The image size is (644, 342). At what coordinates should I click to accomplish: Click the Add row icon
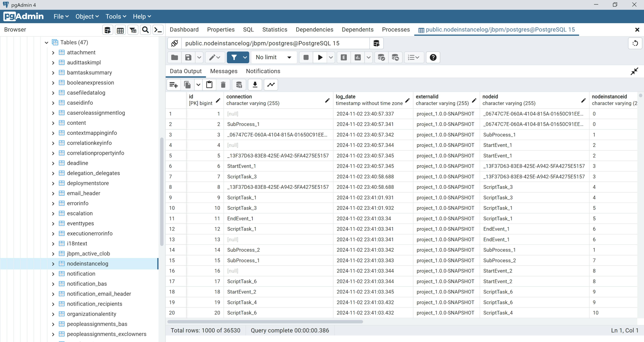tap(174, 85)
